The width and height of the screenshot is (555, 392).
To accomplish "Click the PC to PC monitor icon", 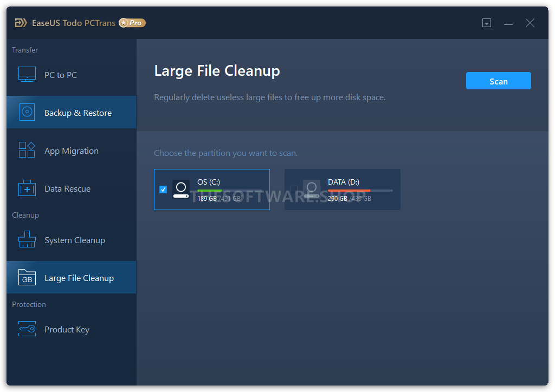I will [x=27, y=75].
